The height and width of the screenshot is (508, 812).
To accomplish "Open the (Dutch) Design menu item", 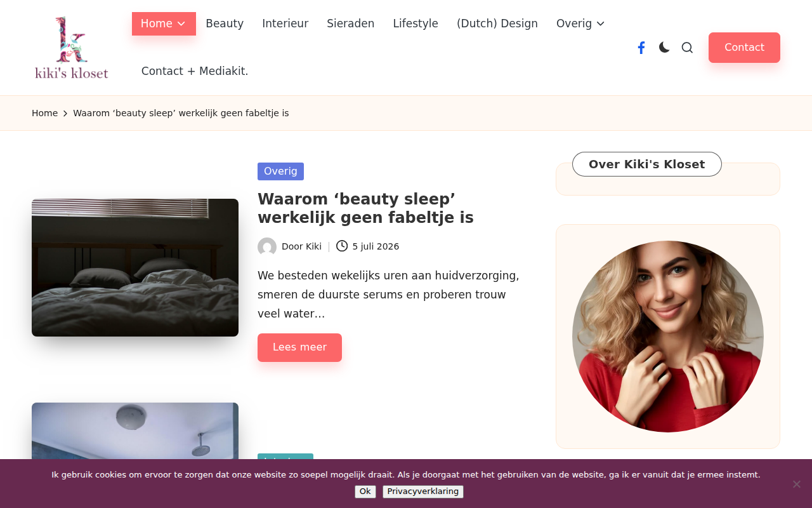I will pyautogui.click(x=497, y=23).
